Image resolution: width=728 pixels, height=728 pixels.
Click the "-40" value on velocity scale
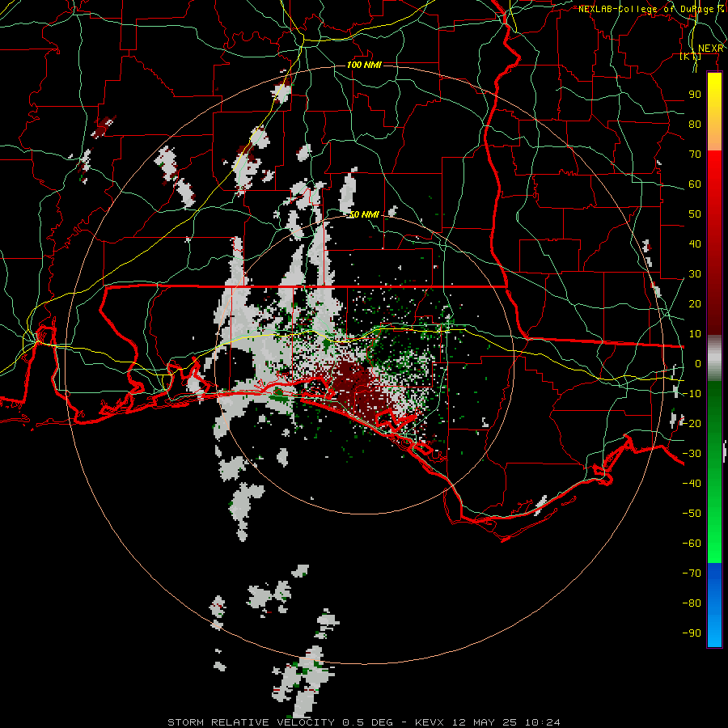point(692,484)
